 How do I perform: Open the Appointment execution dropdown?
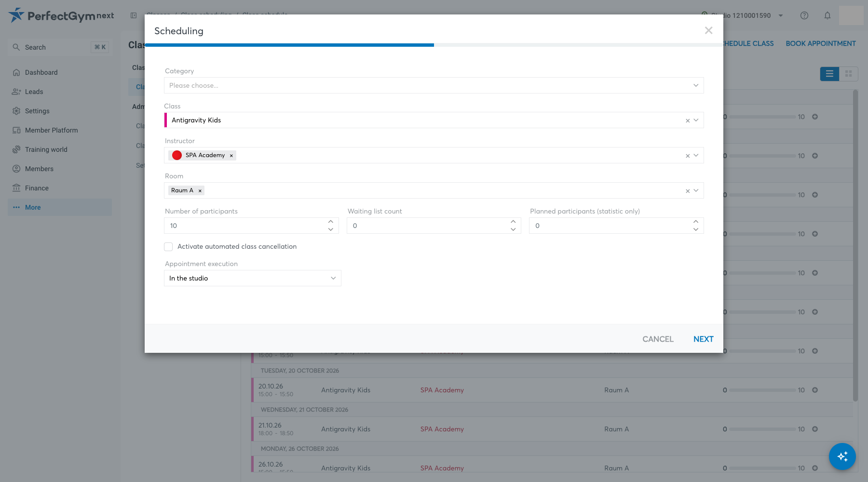pyautogui.click(x=253, y=278)
